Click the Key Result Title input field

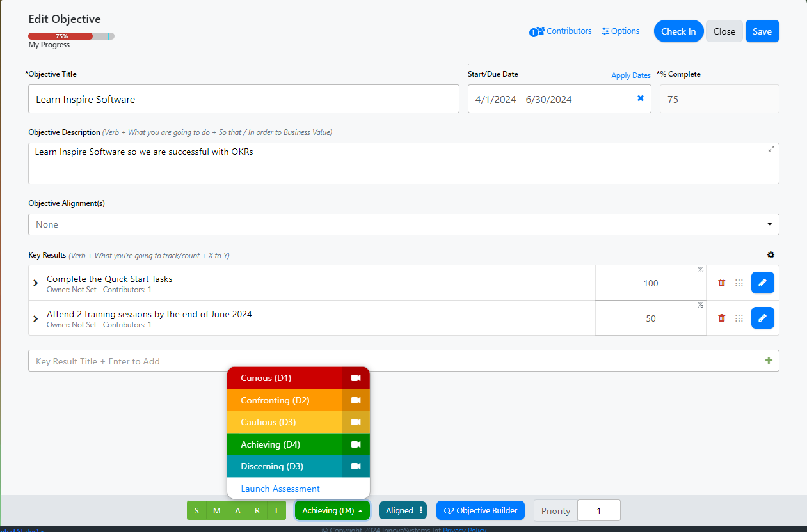pos(404,361)
